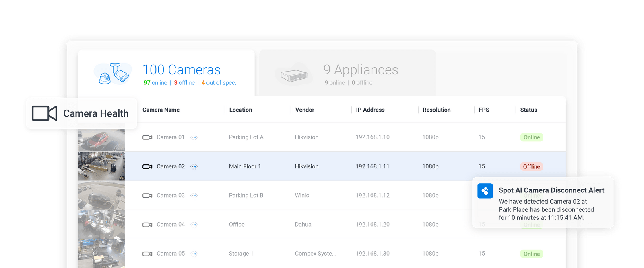
Task: Click the dotted AI indicator next to Camera 05
Action: tap(194, 254)
